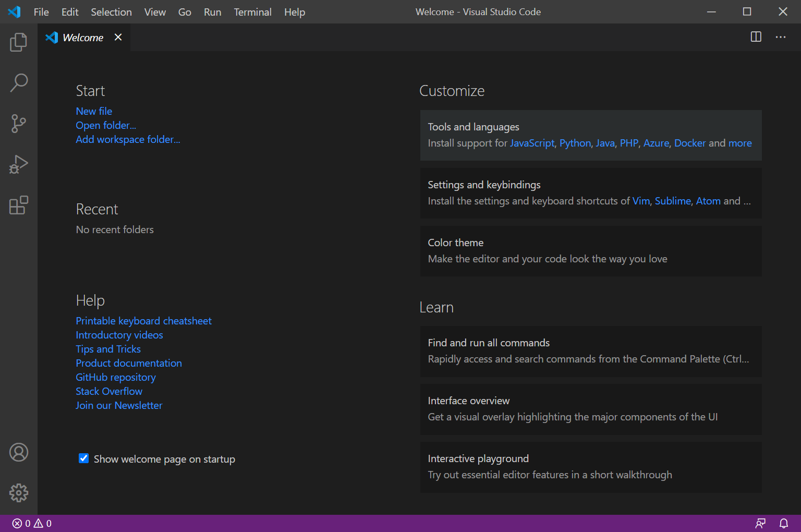Image resolution: width=801 pixels, height=532 pixels.
Task: Open the Terminal menu
Action: click(x=252, y=12)
